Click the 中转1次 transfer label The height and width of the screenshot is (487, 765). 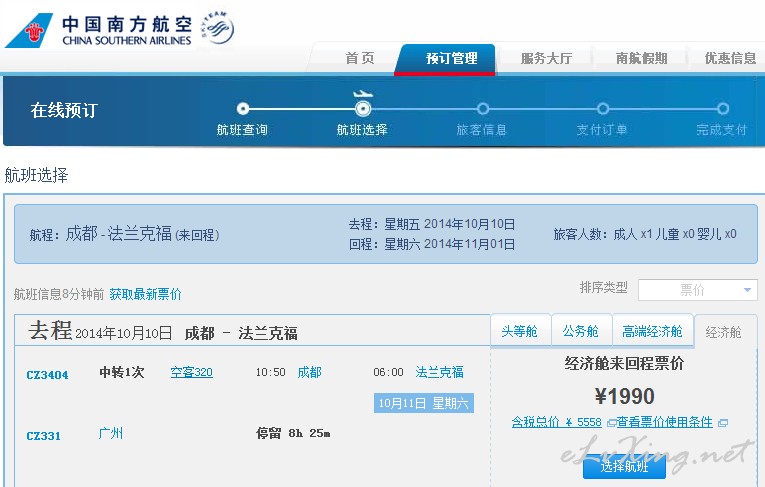click(x=122, y=372)
